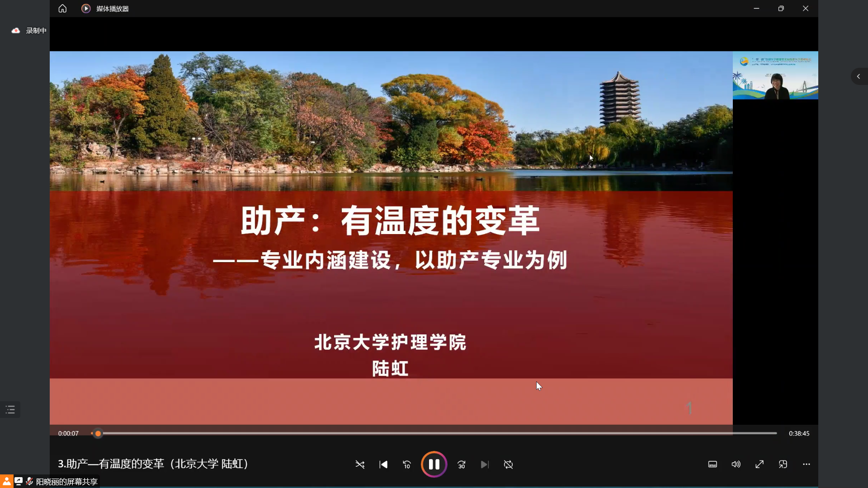Skip back 10 seconds
This screenshot has width=868, height=488.
pyautogui.click(x=407, y=465)
